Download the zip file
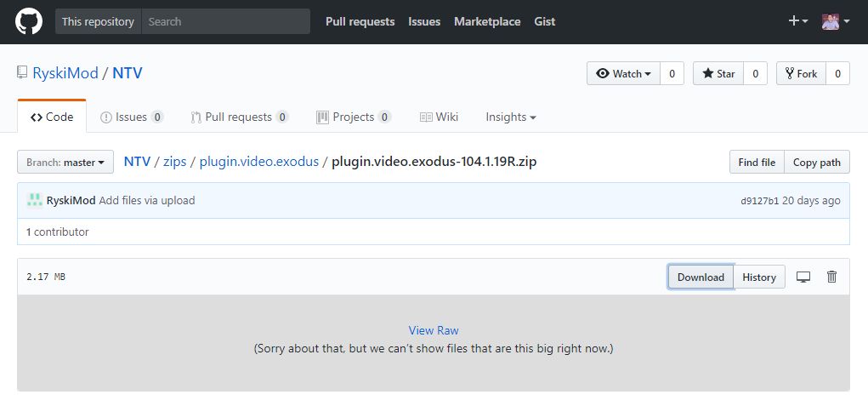Screen dimensions: 868x406 [x=701, y=277]
